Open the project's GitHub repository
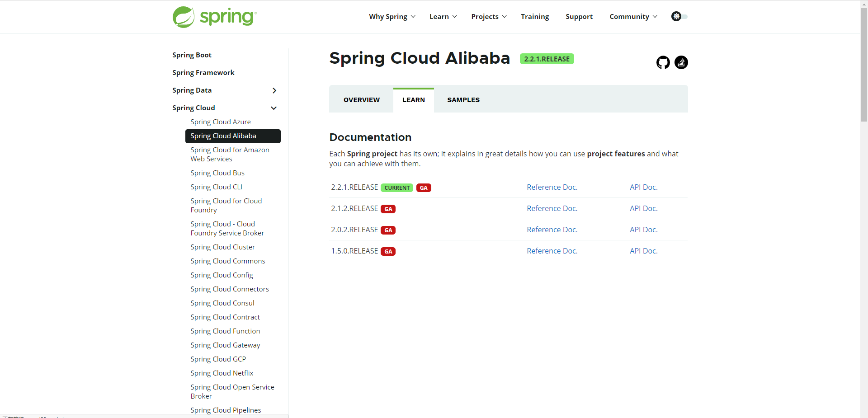 tap(663, 62)
